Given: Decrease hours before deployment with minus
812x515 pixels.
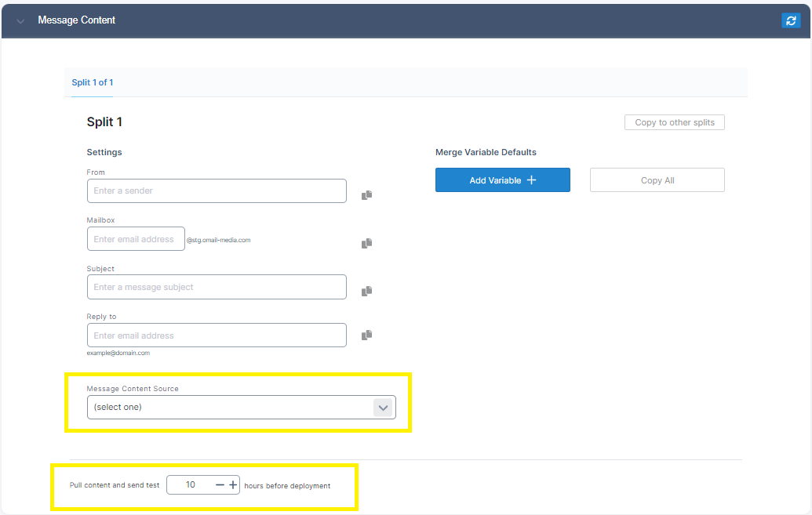Looking at the screenshot, I should point(220,485).
